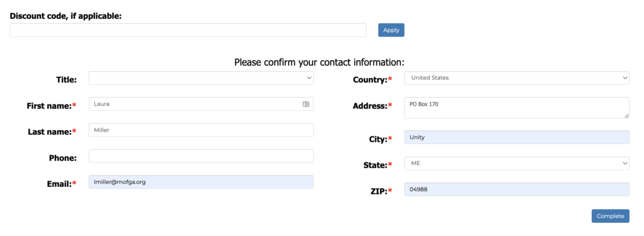
Task: Click the Apply discount button
Action: 391,30
